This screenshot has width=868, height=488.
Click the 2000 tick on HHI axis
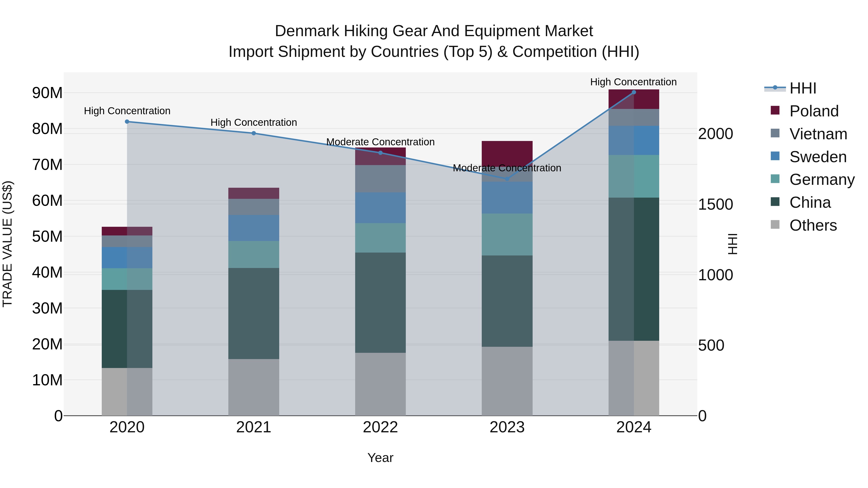point(715,134)
